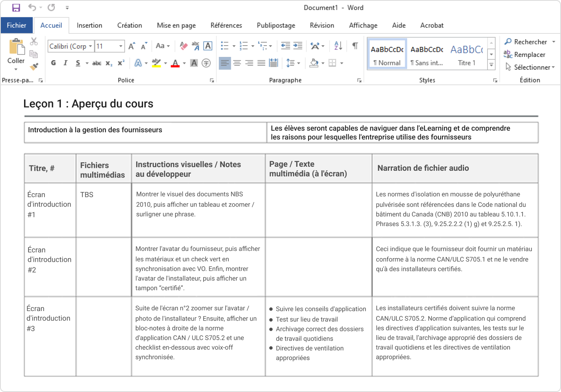This screenshot has width=561, height=392.
Task: Toggle italic formatting
Action: [65, 63]
